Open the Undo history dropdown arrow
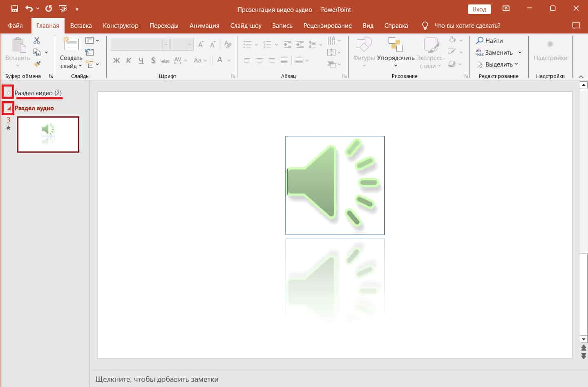Image resolution: width=588 pixels, height=387 pixels. coord(38,9)
